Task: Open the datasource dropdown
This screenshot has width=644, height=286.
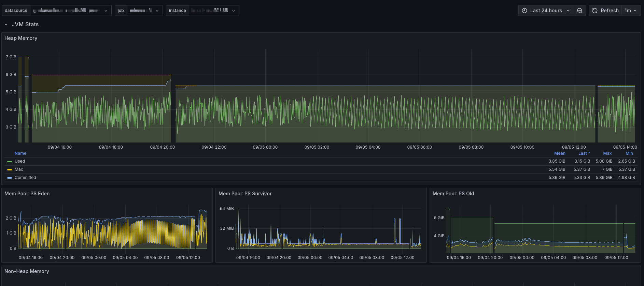Action: coord(71,11)
